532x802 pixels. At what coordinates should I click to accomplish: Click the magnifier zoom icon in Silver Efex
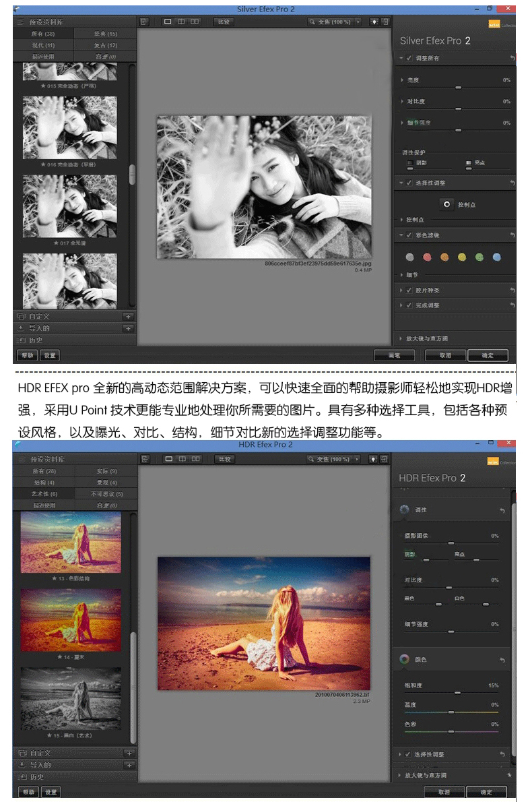click(312, 22)
